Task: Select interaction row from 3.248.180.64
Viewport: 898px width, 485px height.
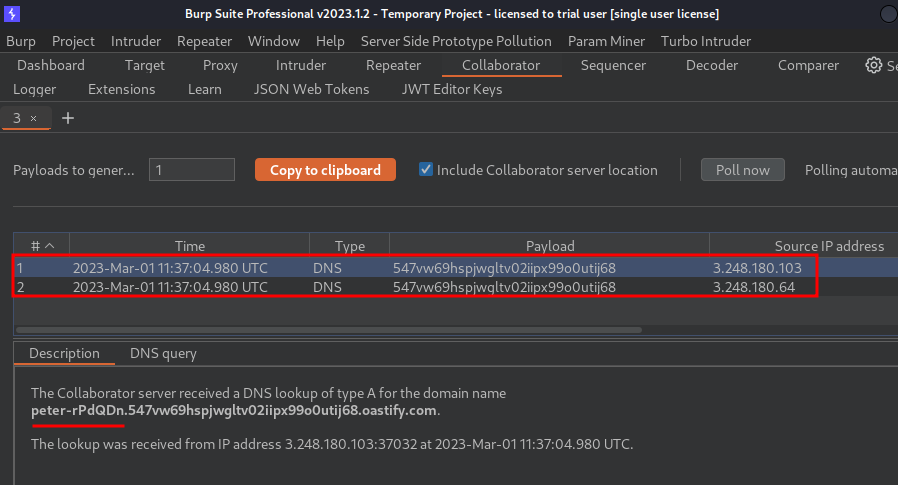Action: [x=456, y=286]
